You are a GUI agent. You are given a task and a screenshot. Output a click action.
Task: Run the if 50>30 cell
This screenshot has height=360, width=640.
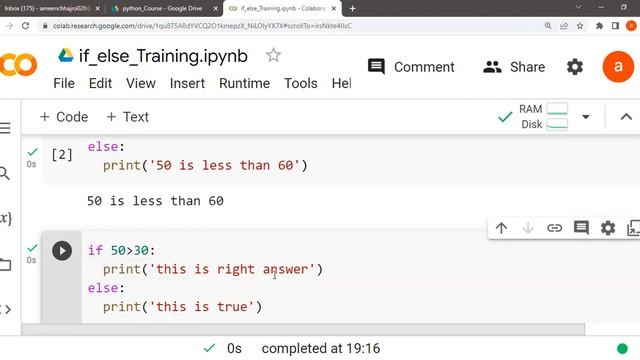pos(62,251)
